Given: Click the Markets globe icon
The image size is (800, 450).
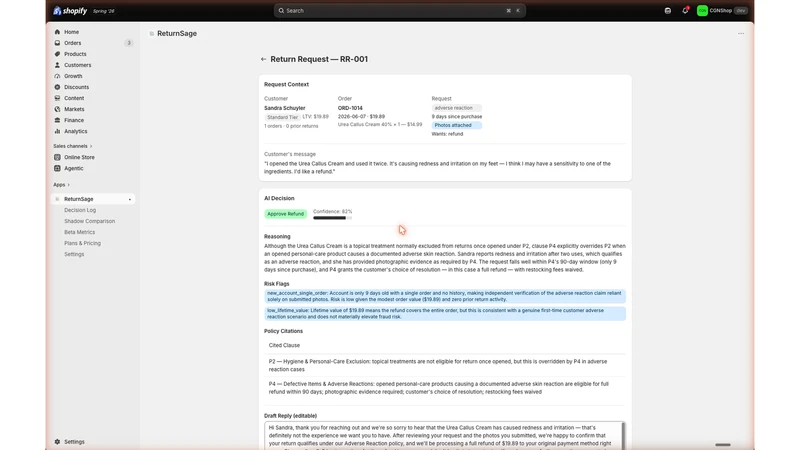Looking at the screenshot, I should (57, 109).
